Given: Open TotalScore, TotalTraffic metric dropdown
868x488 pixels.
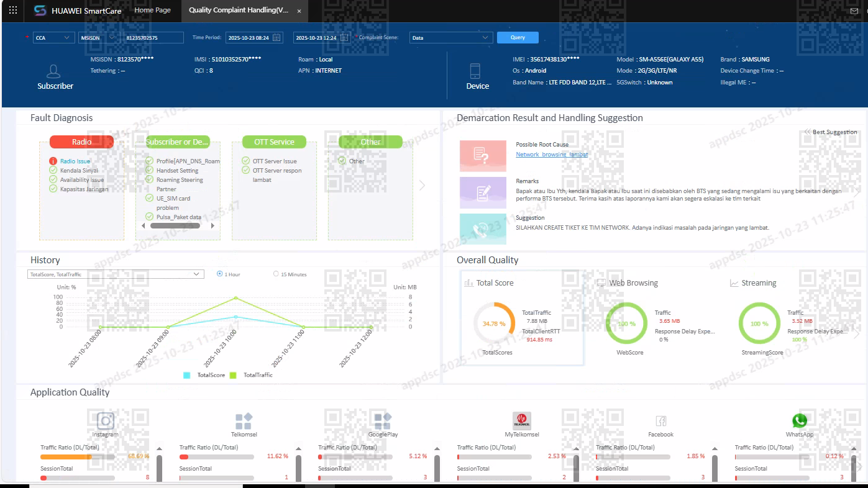Looking at the screenshot, I should 116,274.
